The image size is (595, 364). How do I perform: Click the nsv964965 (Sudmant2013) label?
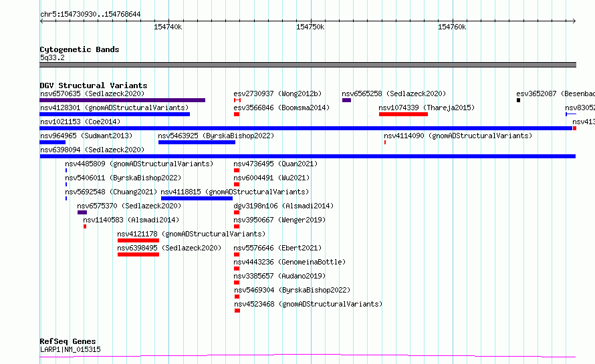point(86,136)
